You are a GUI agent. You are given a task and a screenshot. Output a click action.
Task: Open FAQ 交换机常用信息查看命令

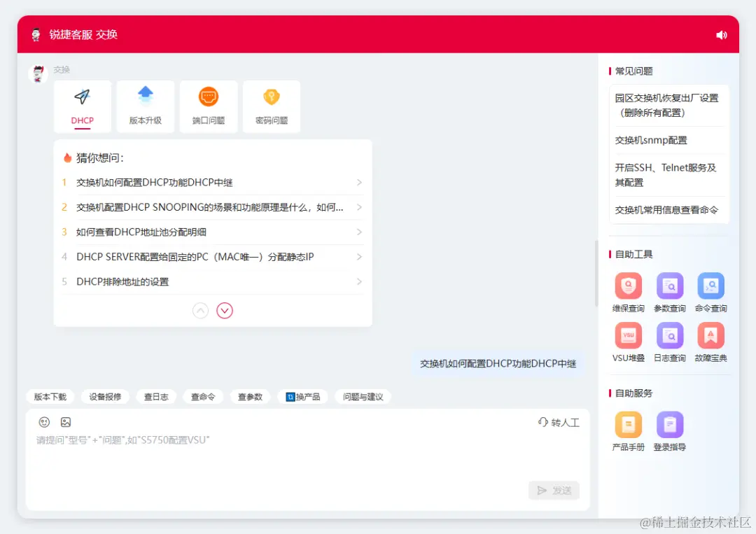pyautogui.click(x=669, y=210)
